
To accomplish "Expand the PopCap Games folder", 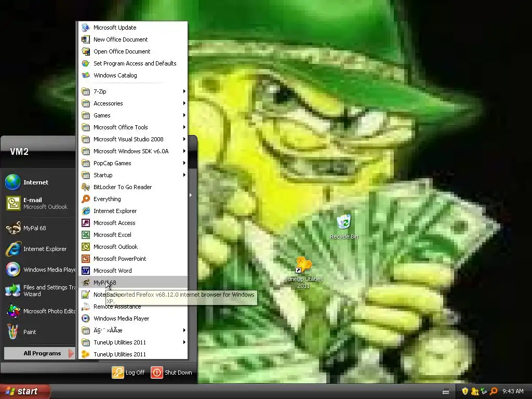I will click(133, 163).
